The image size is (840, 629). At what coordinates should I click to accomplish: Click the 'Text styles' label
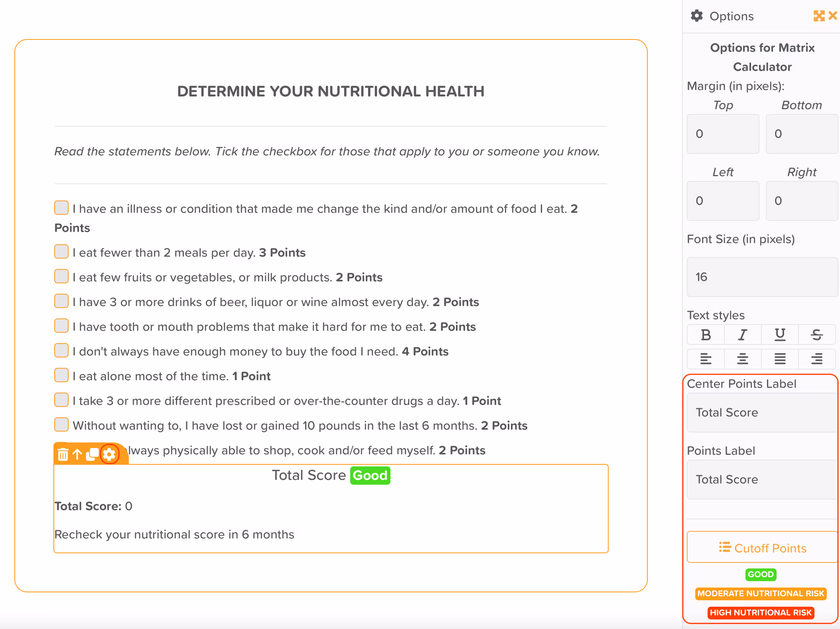716,315
